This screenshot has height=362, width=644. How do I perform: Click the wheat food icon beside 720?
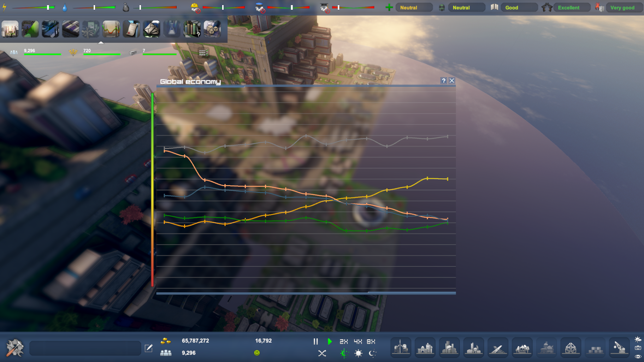[73, 52]
